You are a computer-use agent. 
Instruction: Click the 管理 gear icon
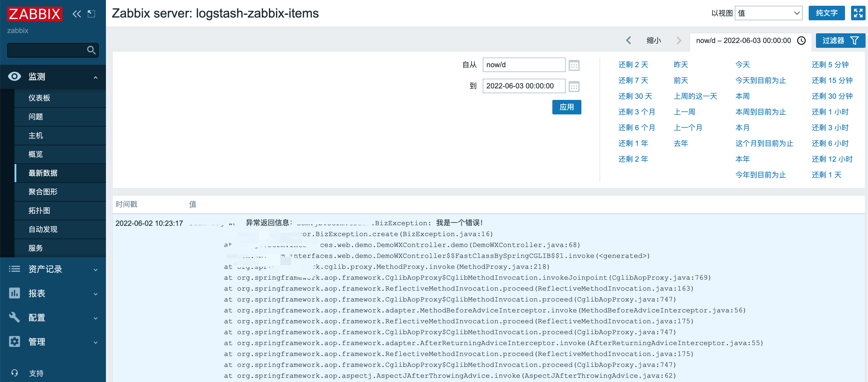pos(15,341)
